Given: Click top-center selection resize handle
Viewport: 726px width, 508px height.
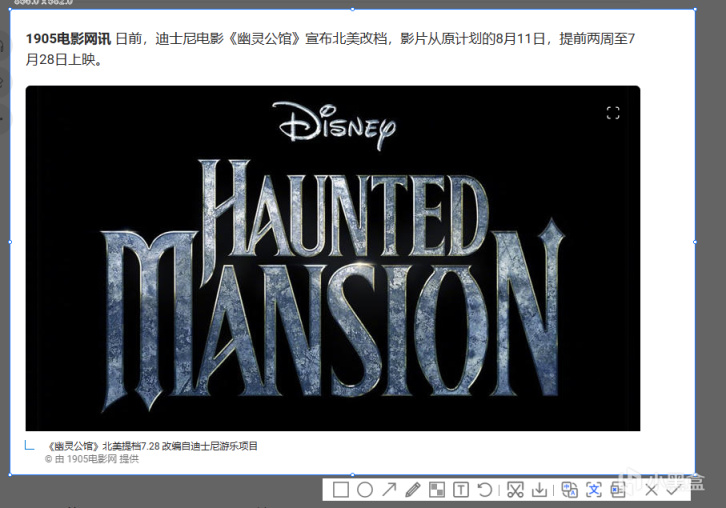Looking at the screenshot, I should pyautogui.click(x=352, y=9).
